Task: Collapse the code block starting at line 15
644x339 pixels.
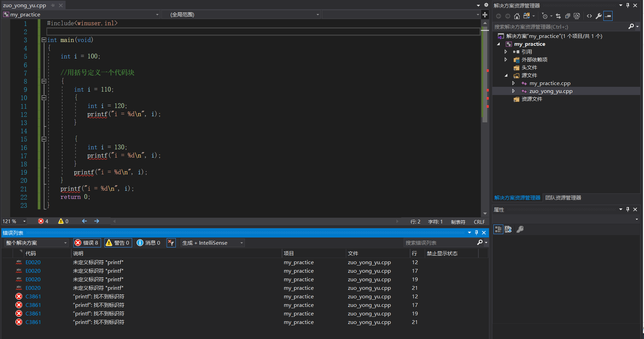Action: click(x=44, y=139)
